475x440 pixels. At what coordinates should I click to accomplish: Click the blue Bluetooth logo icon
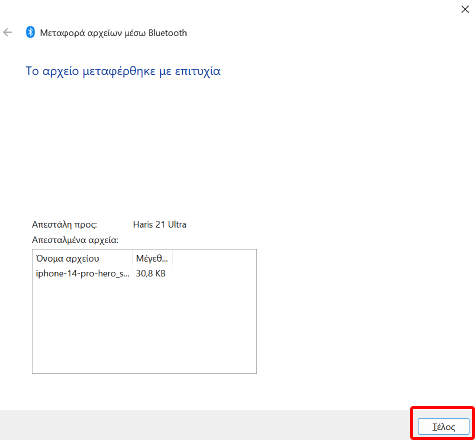click(x=30, y=32)
